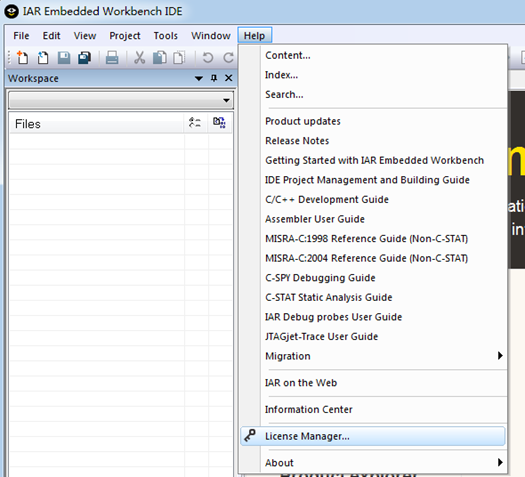The height and width of the screenshot is (477, 525).
Task: Select Search... in the Help menu
Action: (373, 94)
